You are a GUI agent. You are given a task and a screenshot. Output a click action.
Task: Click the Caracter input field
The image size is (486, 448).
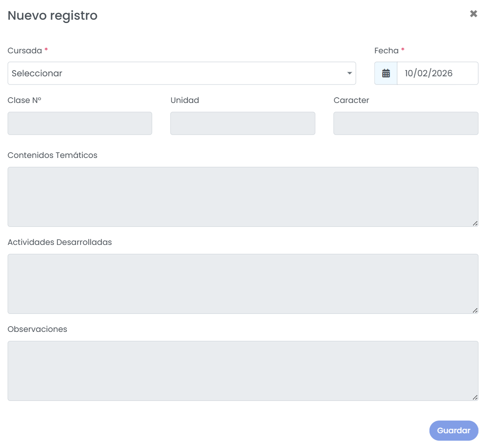(406, 123)
